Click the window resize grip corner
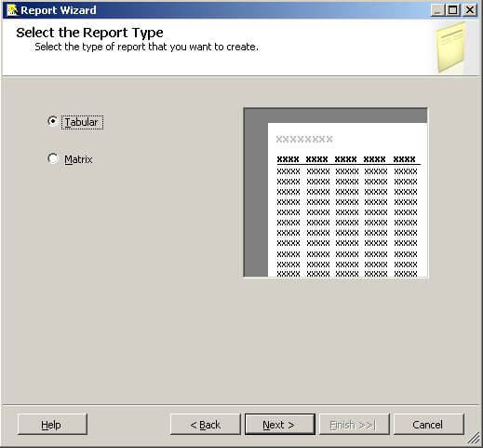The image size is (483, 448). [475, 439]
